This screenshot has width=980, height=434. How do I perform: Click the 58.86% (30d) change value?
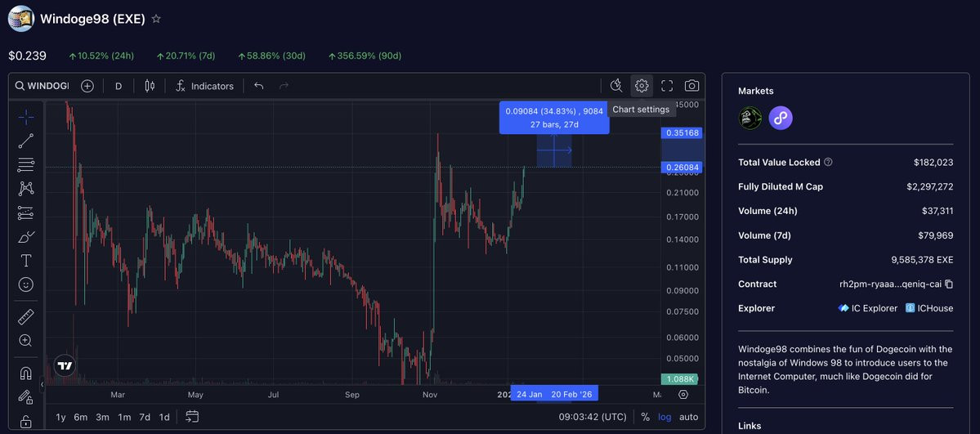pos(271,56)
